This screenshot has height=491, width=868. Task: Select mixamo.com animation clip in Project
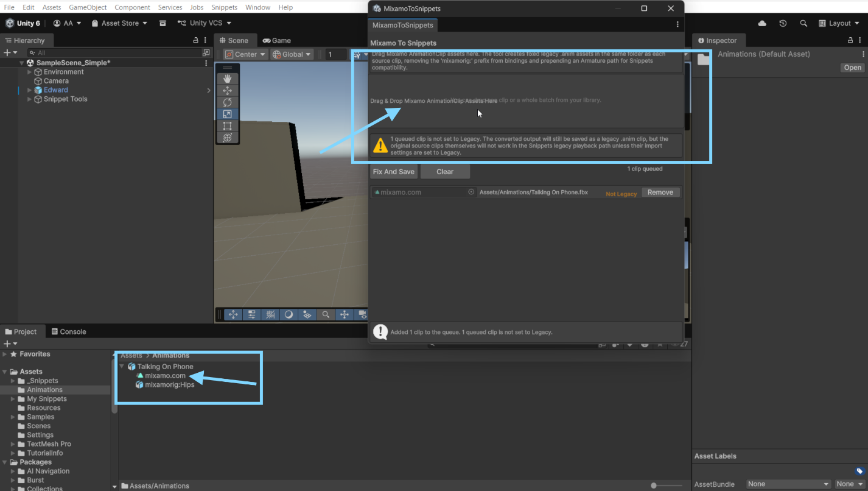165,376
